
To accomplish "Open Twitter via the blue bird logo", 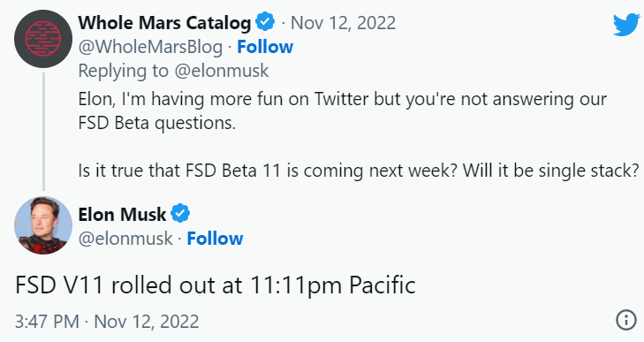I will 626,24.
